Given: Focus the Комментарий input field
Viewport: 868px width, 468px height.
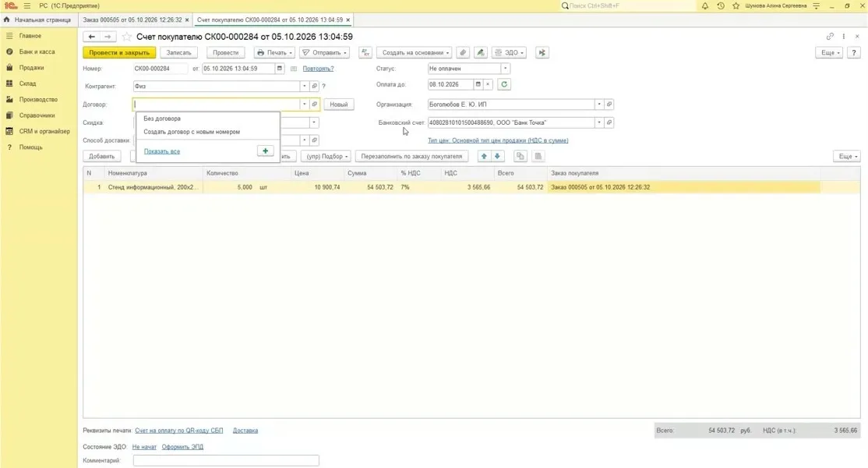Looking at the screenshot, I should [226, 460].
